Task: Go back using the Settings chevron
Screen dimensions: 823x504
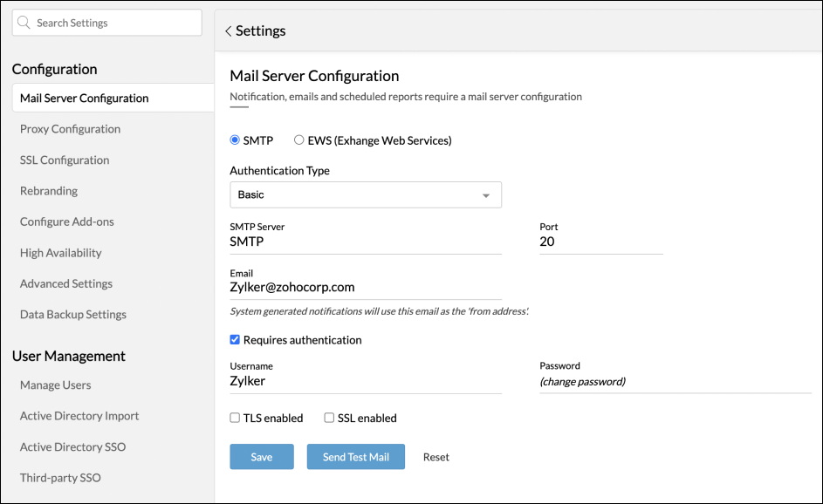Action: point(229,31)
